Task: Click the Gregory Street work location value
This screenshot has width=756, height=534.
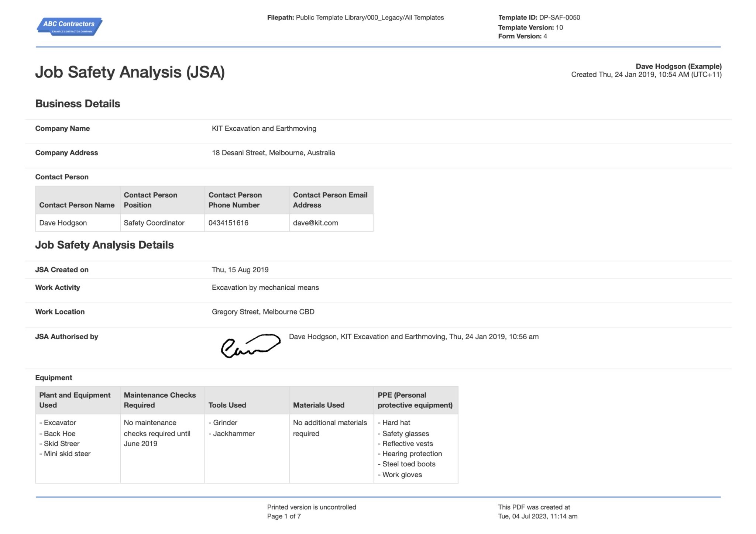Action: 263,312
